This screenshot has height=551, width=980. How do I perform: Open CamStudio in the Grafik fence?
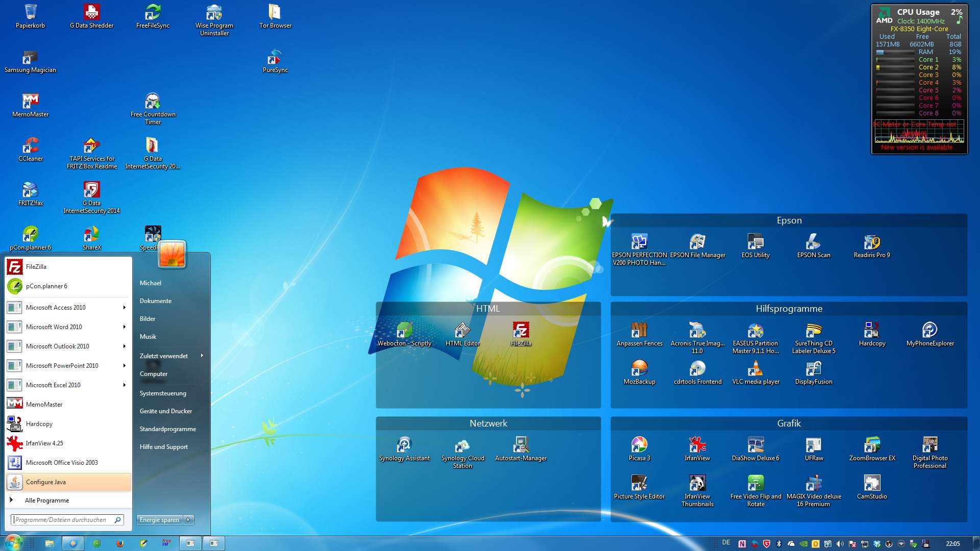(x=872, y=487)
